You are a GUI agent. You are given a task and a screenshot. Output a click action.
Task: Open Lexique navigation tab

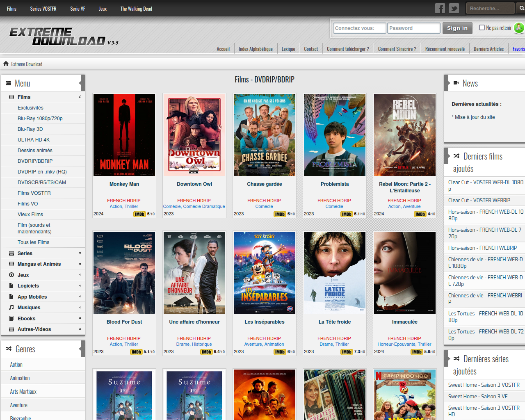click(288, 49)
